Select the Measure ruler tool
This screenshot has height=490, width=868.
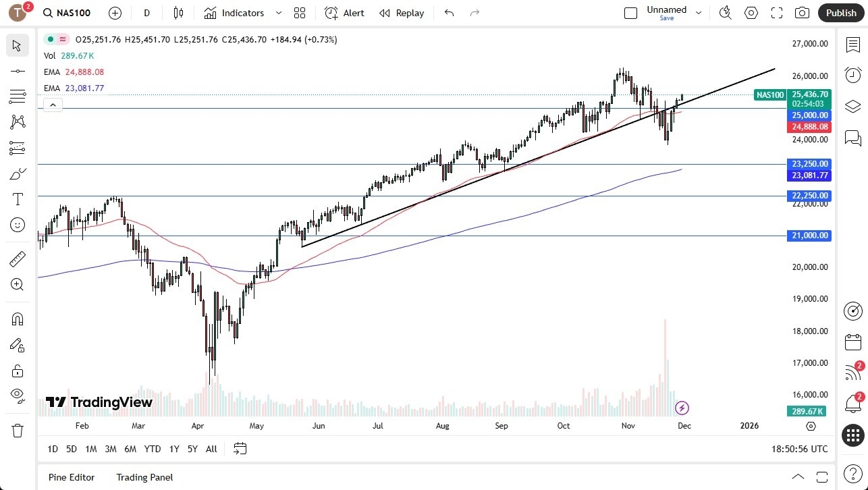tap(17, 258)
